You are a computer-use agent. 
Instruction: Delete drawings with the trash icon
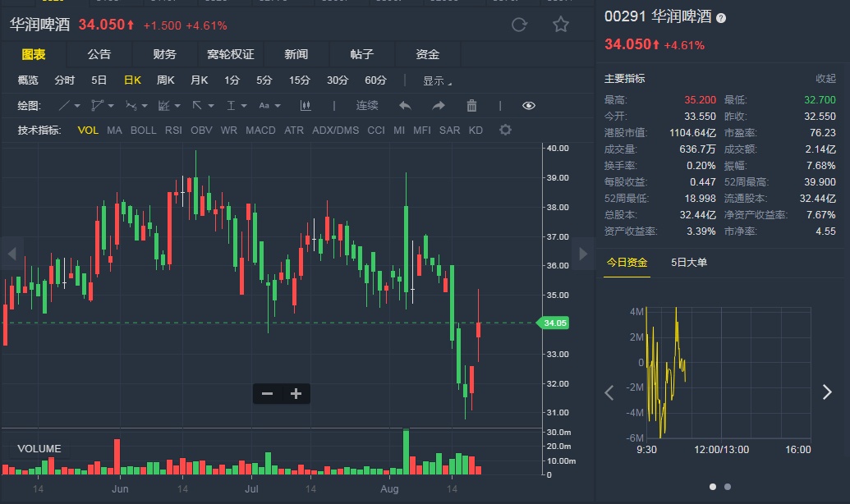471,106
